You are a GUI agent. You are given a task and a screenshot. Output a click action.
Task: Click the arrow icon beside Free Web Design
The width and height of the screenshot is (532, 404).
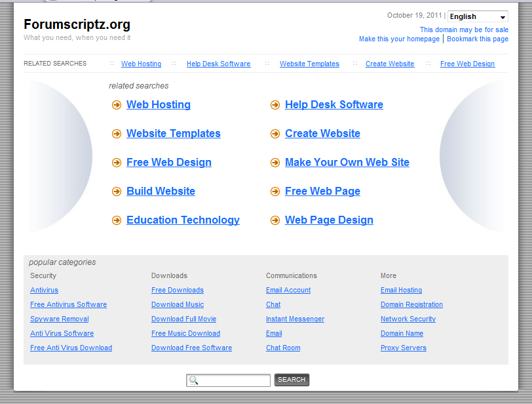[116, 163]
